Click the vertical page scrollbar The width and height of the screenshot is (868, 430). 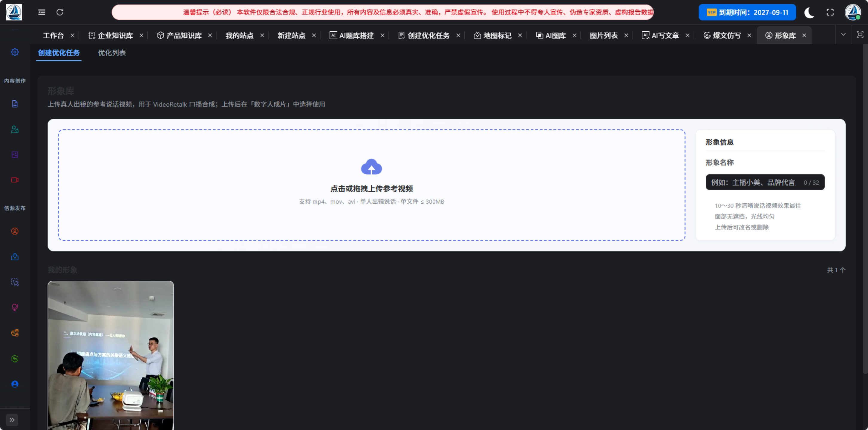(865, 209)
